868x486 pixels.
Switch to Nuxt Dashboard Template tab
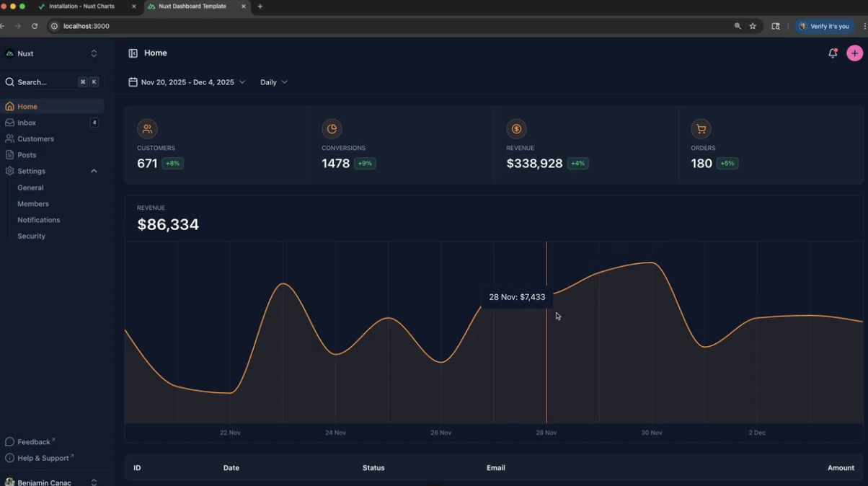[197, 6]
